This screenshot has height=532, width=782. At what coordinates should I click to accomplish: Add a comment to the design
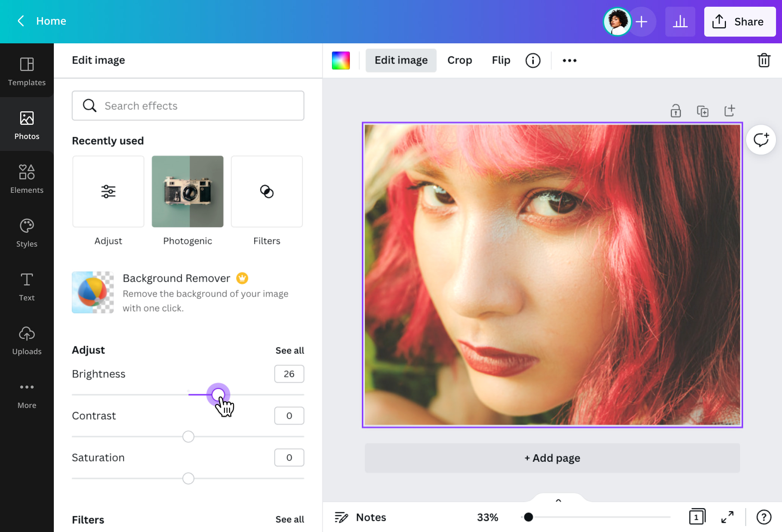click(761, 139)
